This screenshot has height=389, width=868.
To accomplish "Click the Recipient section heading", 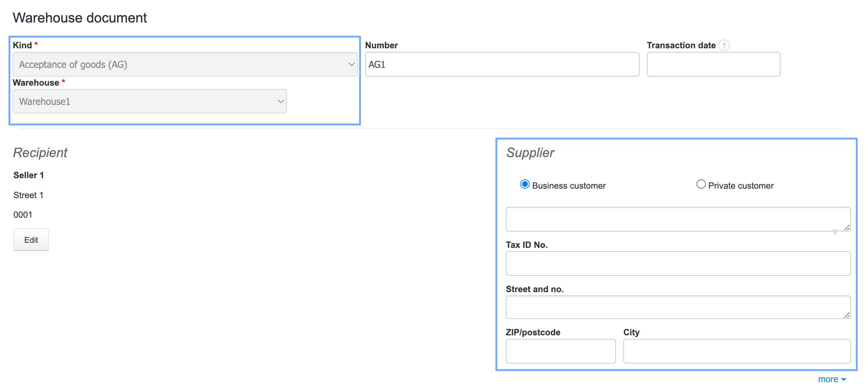I will point(40,153).
